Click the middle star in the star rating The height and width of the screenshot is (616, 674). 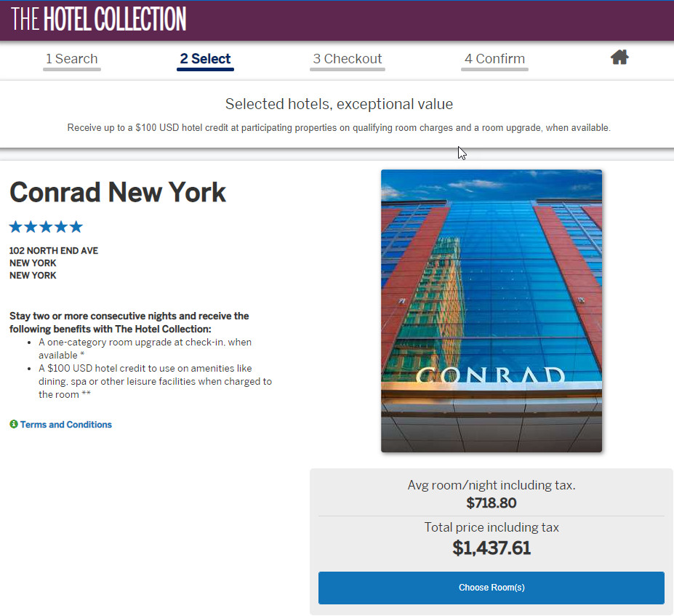click(45, 226)
